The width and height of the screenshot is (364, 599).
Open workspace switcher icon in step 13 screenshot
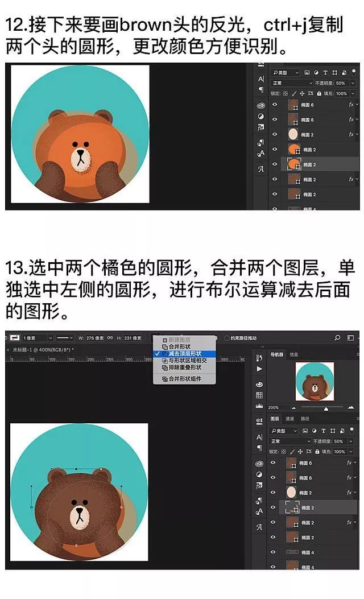coord(350,338)
